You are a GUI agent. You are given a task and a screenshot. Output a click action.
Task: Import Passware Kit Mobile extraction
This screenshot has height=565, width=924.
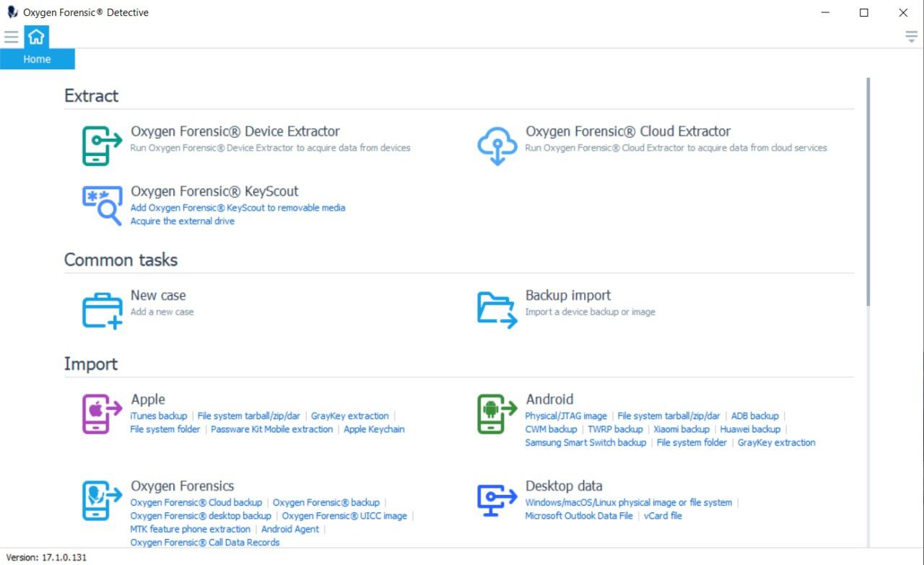pos(272,429)
